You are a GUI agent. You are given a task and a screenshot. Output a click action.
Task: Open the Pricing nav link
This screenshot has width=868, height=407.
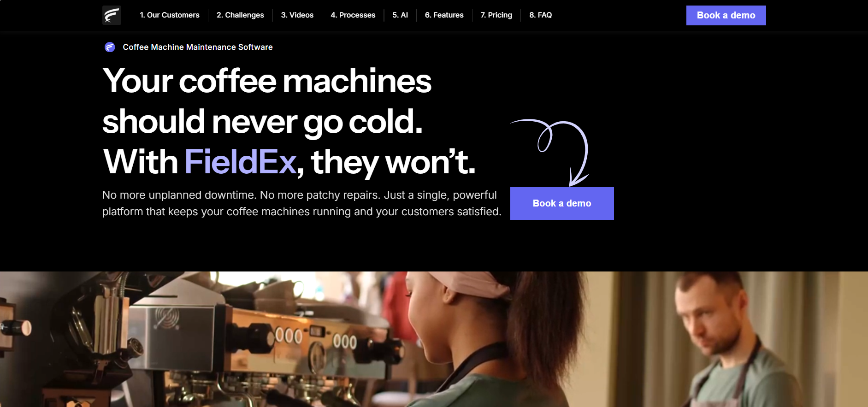[x=496, y=15]
